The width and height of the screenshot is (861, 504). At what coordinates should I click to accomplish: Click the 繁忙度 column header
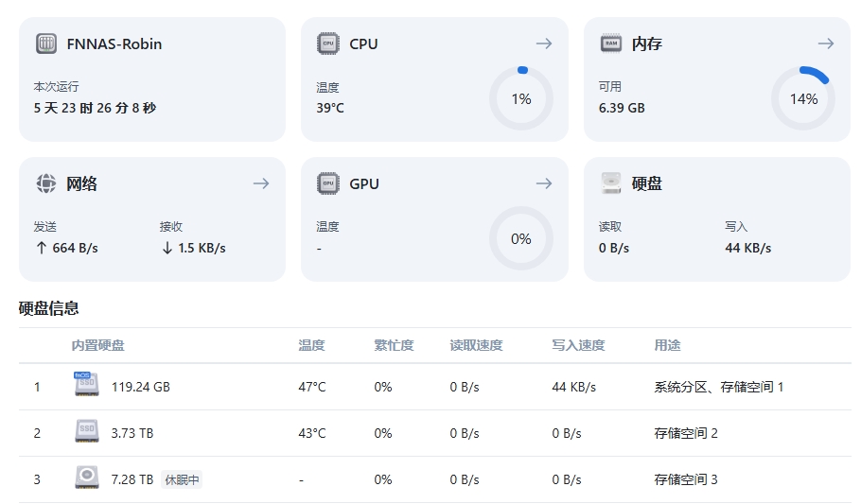click(x=394, y=345)
